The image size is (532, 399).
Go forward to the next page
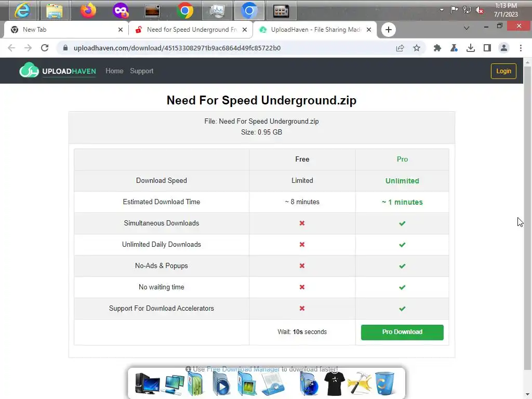pos(28,48)
